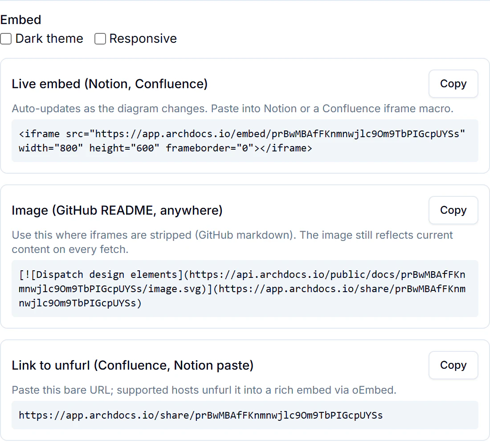Copy the Image GitHub README markdown

pos(453,210)
